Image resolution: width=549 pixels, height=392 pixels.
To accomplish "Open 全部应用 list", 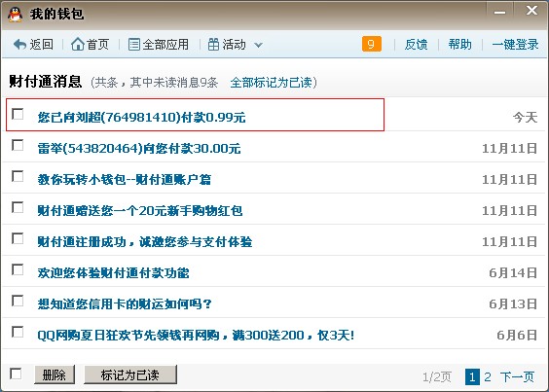I will point(159,45).
